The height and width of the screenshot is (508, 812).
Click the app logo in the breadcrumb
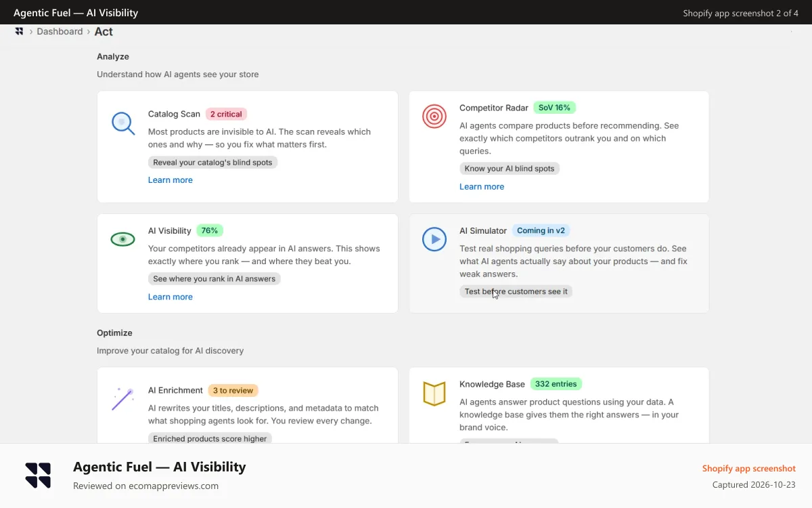pos(19,31)
